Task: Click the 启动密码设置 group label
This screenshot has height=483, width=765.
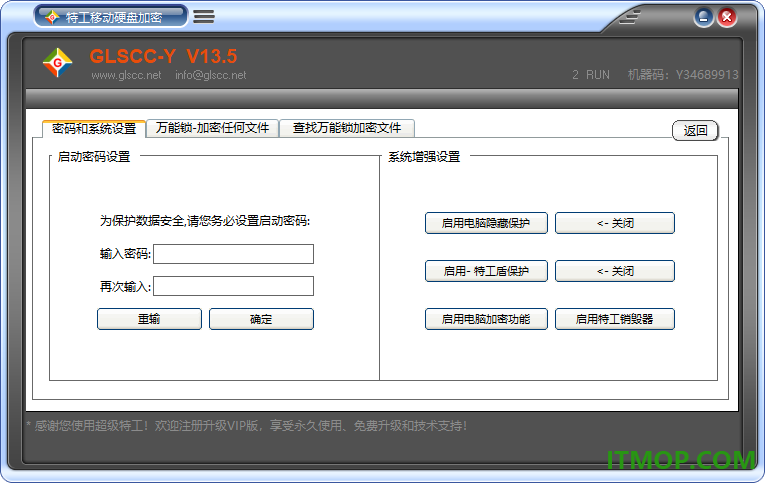Action: tap(94, 157)
